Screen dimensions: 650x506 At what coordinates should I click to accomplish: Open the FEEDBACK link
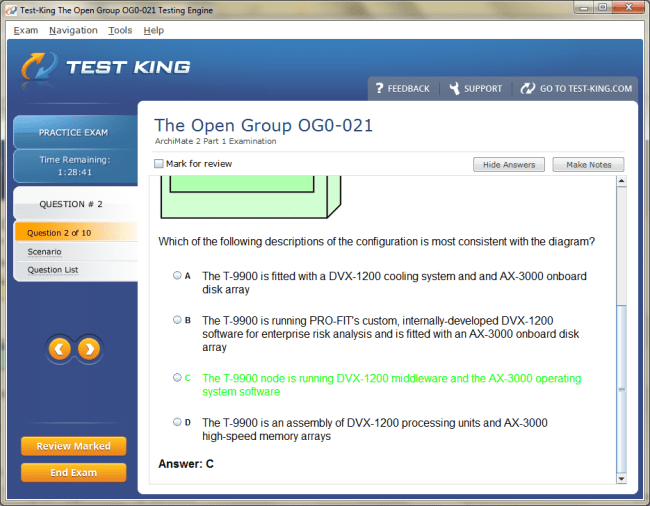[403, 88]
